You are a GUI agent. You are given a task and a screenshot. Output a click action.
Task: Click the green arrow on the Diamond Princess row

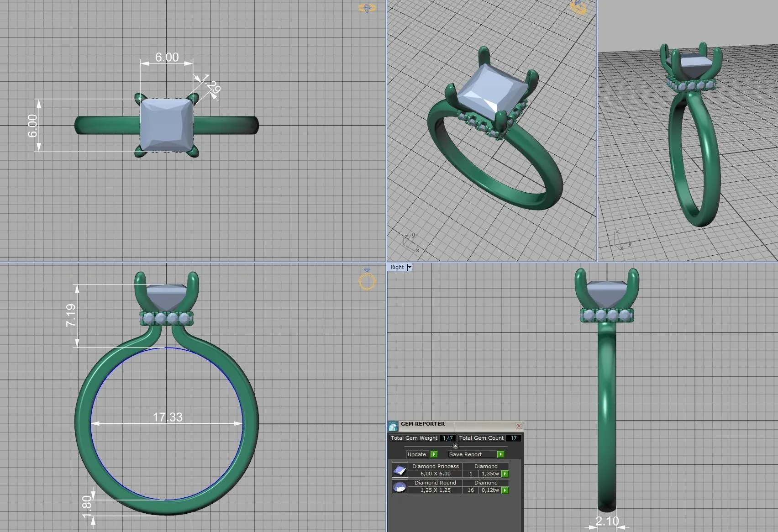[505, 474]
